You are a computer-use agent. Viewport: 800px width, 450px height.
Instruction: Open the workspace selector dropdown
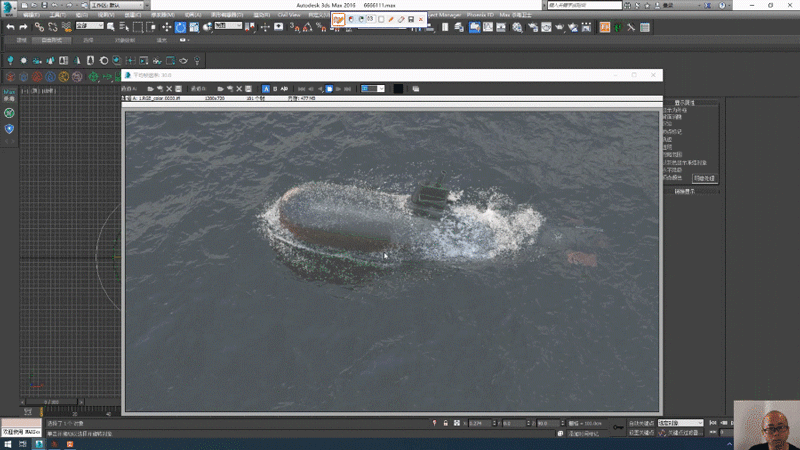click(x=120, y=5)
